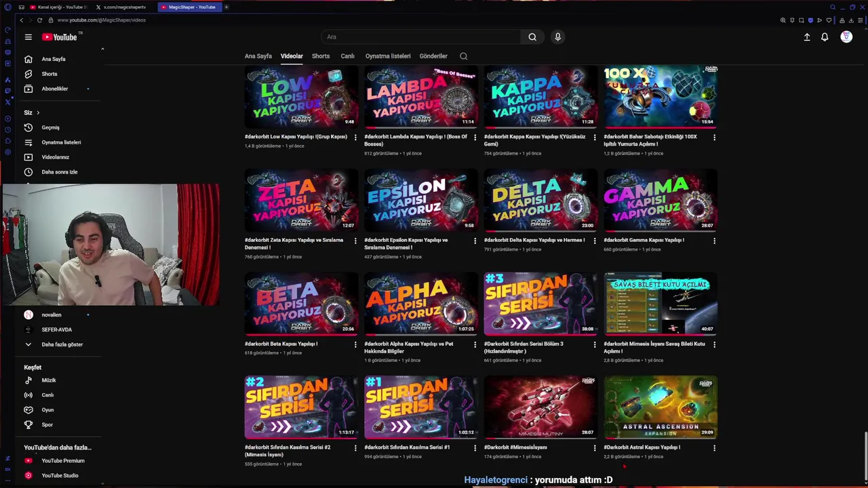
Task: Open options for Sıfırdan Serisi Bölüm 3
Action: (595, 344)
